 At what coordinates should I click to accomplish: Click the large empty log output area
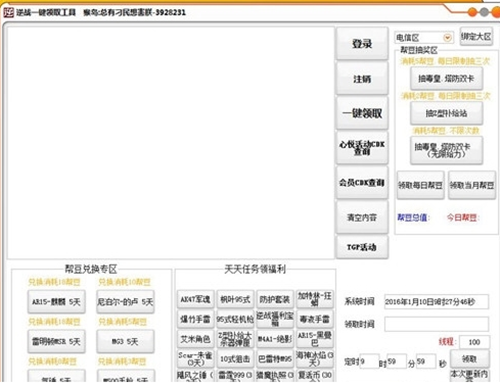(171, 143)
